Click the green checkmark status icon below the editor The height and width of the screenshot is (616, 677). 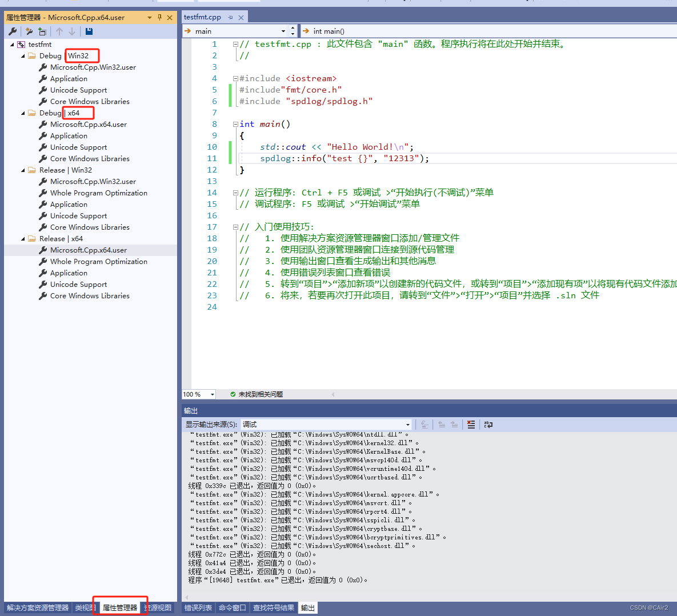pos(233,394)
